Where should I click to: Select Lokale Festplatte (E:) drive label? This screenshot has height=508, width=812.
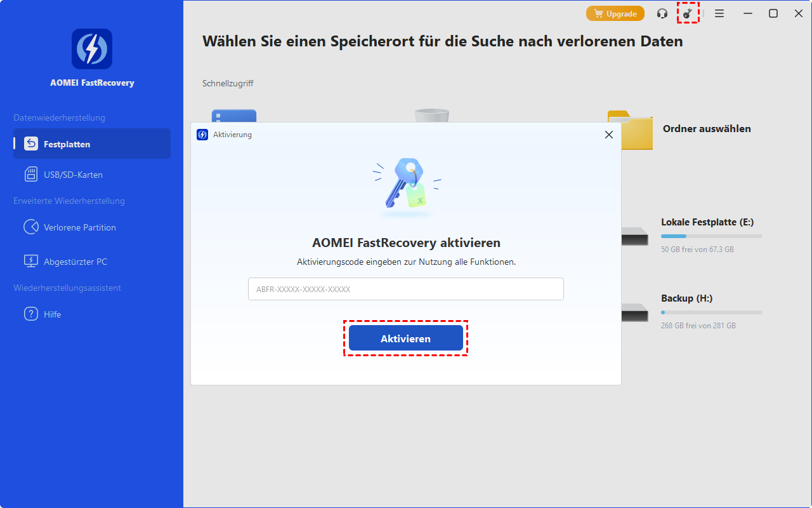[x=707, y=222]
